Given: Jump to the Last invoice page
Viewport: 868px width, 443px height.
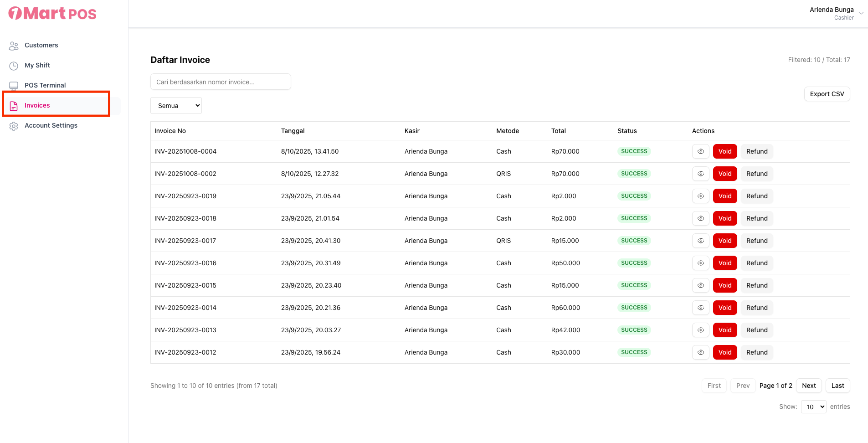Looking at the screenshot, I should (x=837, y=386).
